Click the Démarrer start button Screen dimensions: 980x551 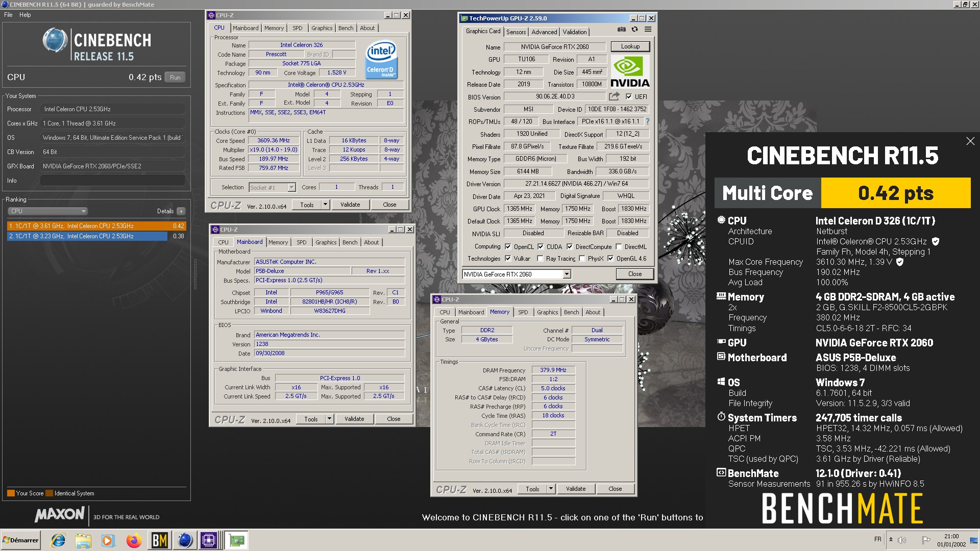[x=20, y=540]
